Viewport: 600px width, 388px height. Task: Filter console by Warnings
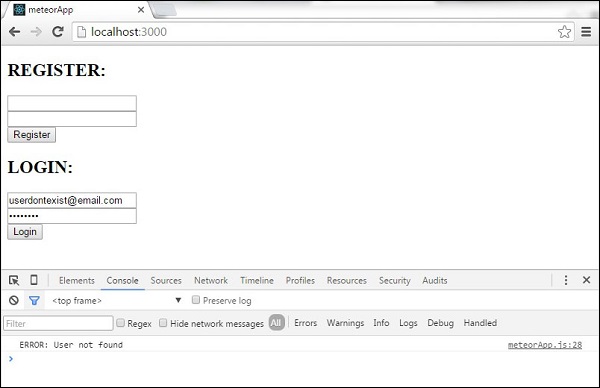[x=345, y=323]
